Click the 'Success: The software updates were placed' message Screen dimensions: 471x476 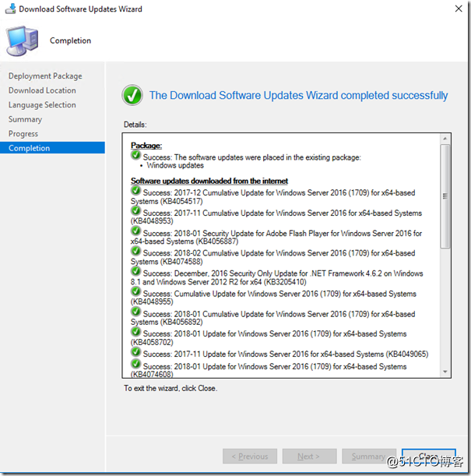click(251, 157)
